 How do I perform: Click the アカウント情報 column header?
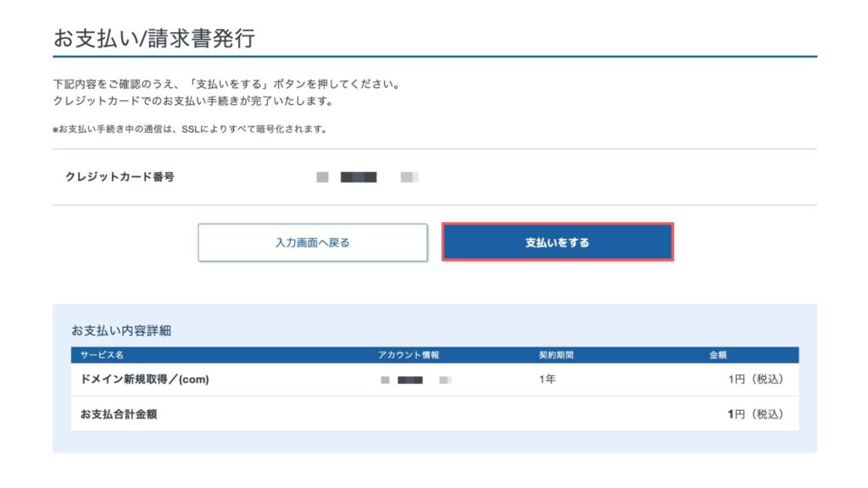pyautogui.click(x=409, y=355)
